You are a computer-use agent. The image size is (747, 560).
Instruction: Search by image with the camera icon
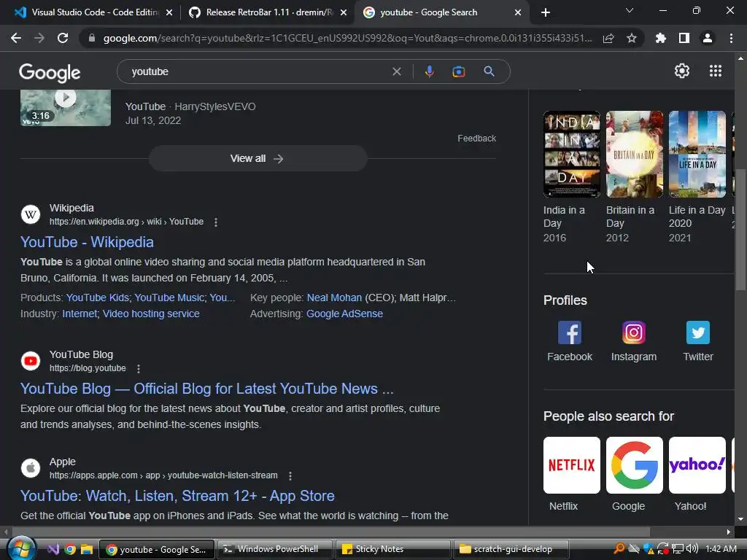tap(458, 71)
